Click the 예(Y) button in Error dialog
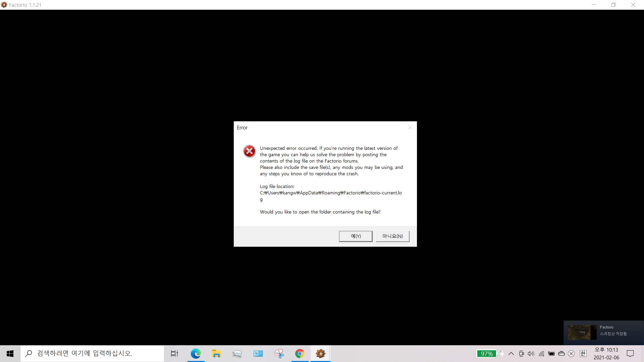The width and height of the screenshot is (644, 362). pyautogui.click(x=356, y=236)
